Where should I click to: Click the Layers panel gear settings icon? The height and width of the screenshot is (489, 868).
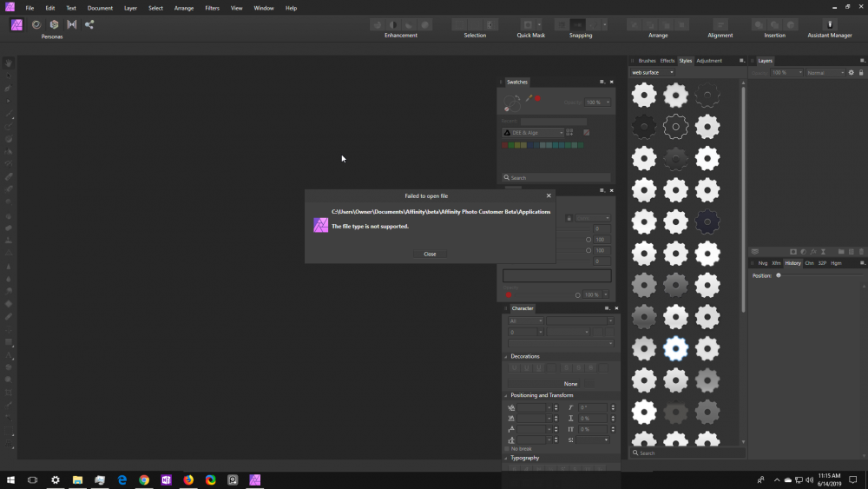tap(852, 73)
